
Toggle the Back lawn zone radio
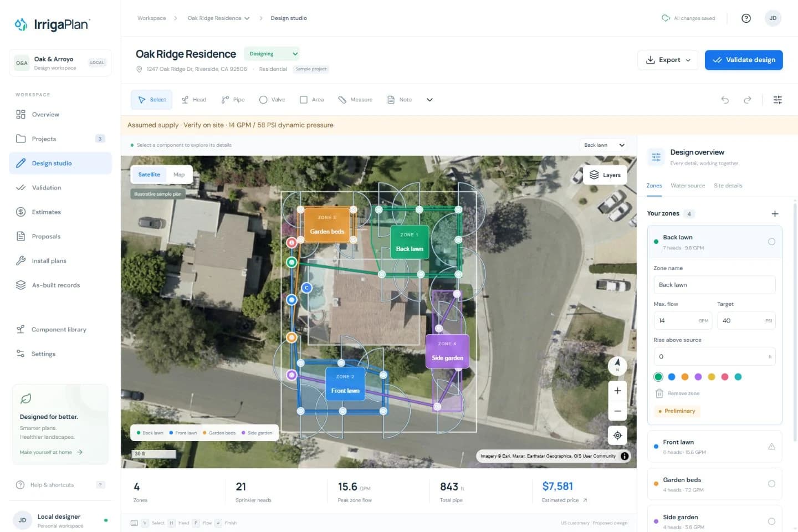(771, 242)
